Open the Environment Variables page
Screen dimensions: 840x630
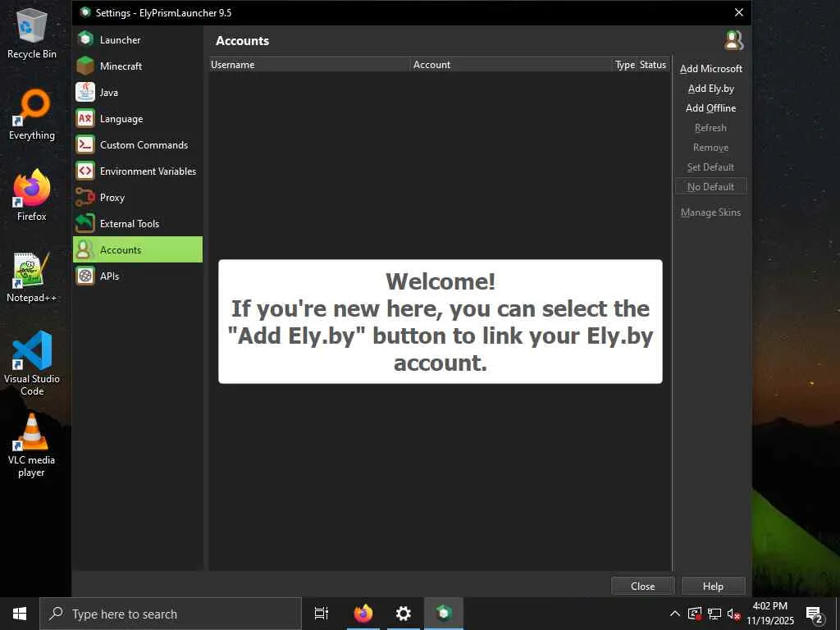pyautogui.click(x=138, y=171)
